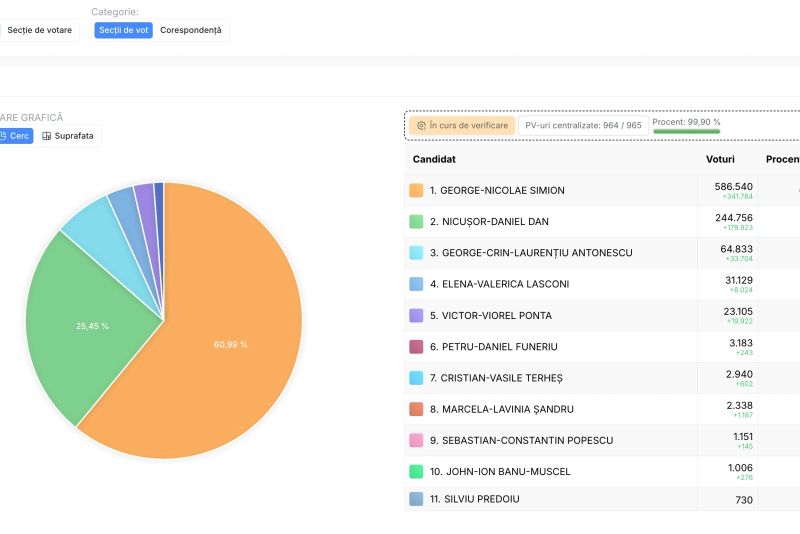The height and width of the screenshot is (534, 800).
Task: Toggle the Secție de votare option
Action: tap(38, 30)
